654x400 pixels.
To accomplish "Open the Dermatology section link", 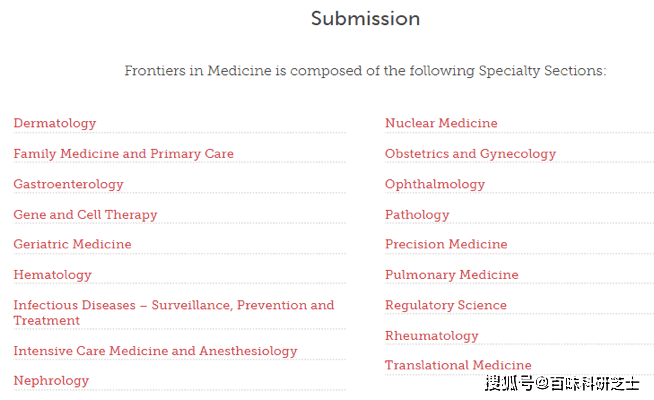I will coord(55,123).
